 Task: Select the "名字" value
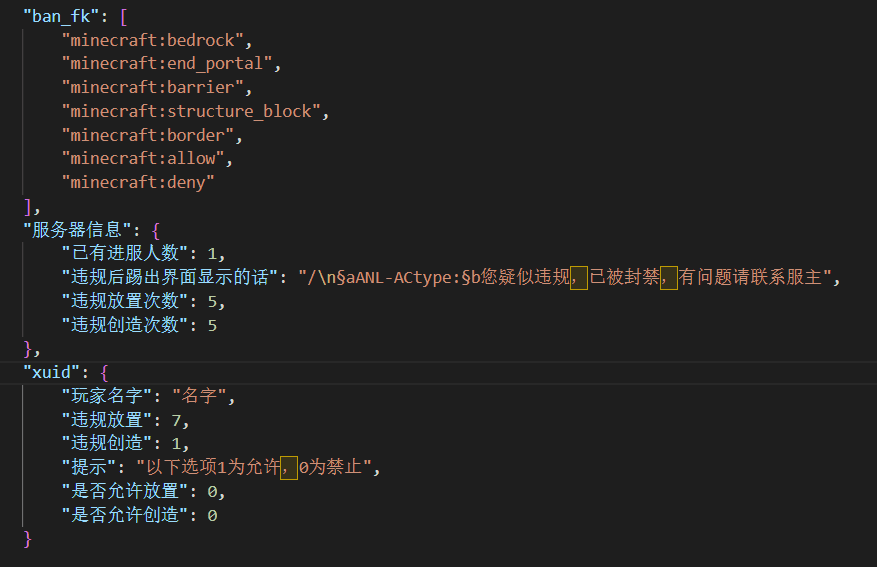click(x=199, y=396)
